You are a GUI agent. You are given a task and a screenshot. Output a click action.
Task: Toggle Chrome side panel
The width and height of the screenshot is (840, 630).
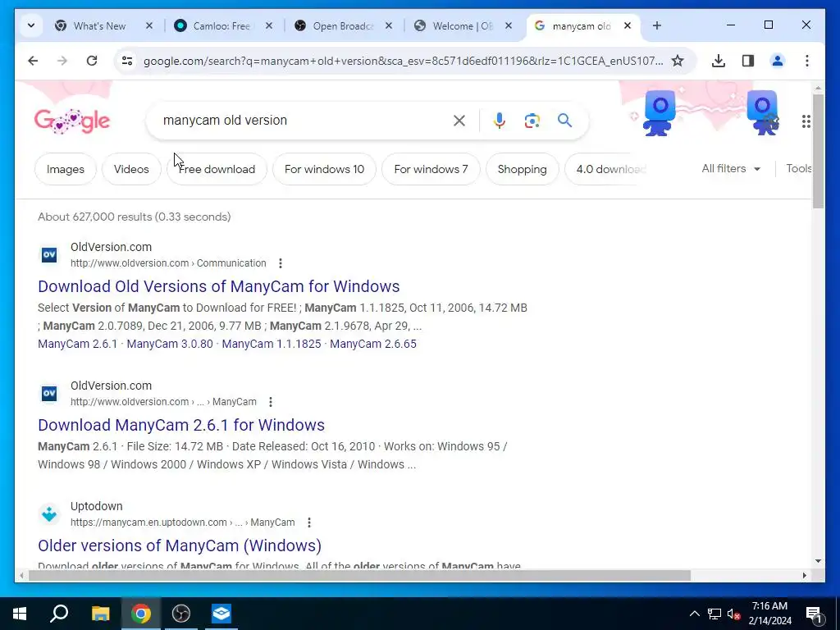[x=748, y=61]
